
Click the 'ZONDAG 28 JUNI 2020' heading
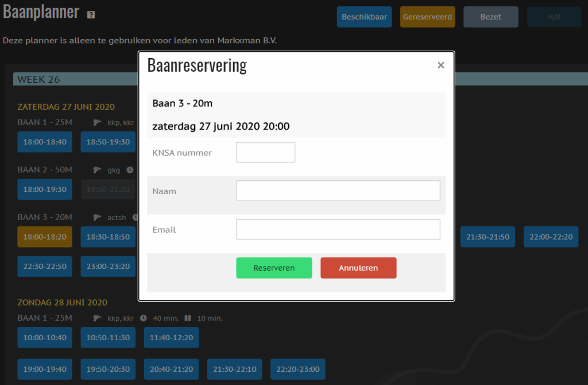(62, 302)
